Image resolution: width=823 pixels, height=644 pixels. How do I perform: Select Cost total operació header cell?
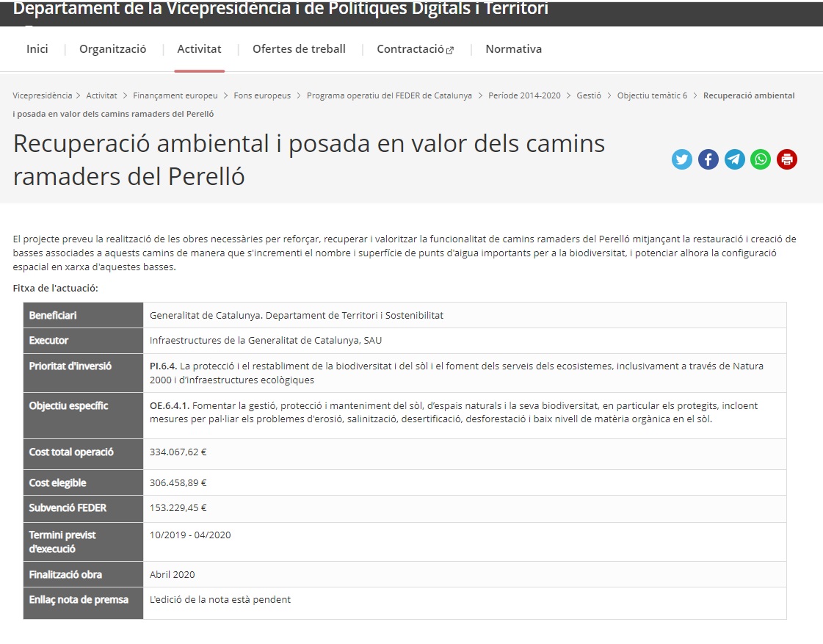(x=84, y=454)
